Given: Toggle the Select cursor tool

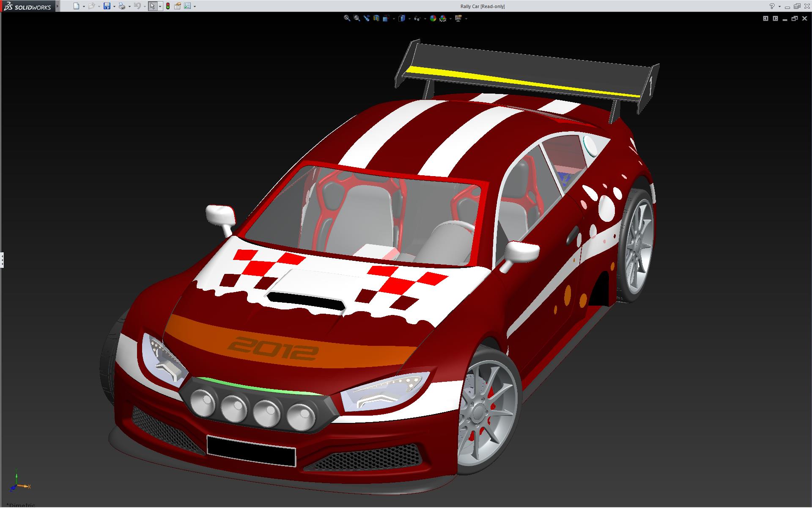Looking at the screenshot, I should pos(152,6).
